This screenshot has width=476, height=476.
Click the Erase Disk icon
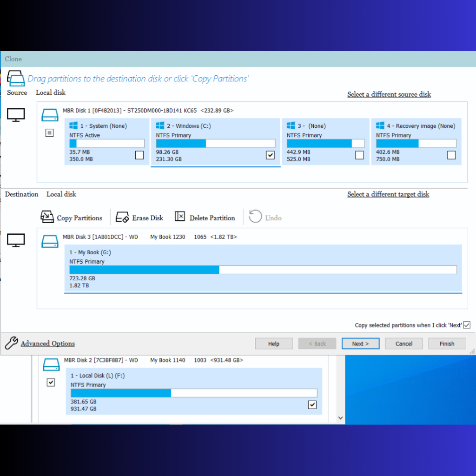pyautogui.click(x=122, y=217)
